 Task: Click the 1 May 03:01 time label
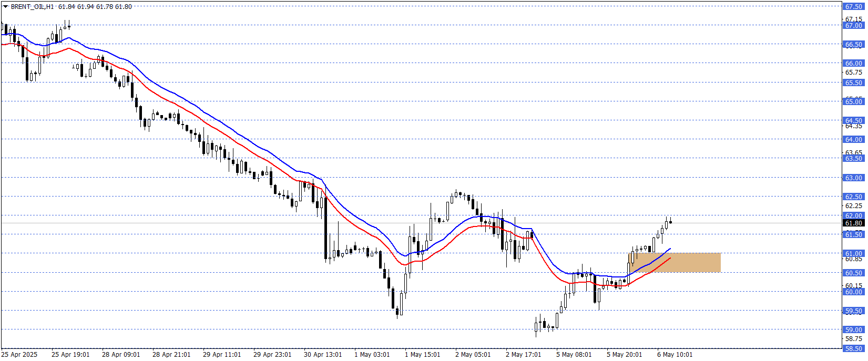click(372, 355)
